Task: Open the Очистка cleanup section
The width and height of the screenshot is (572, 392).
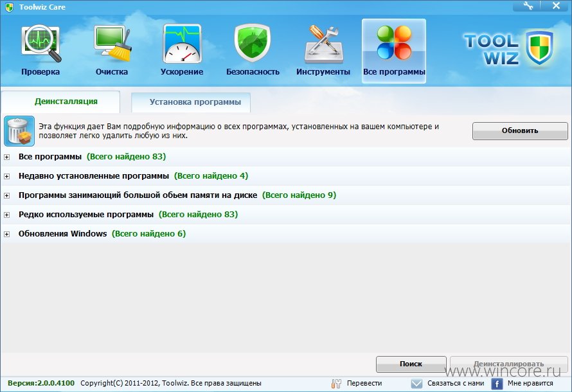Action: click(112, 51)
